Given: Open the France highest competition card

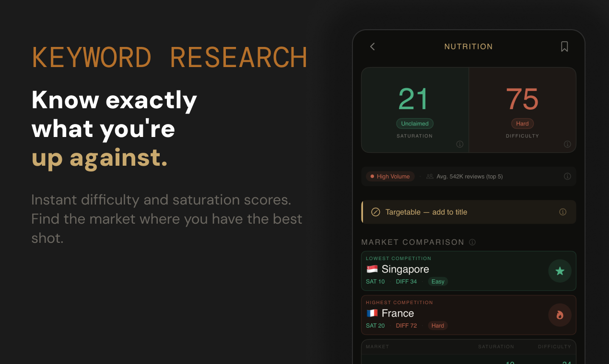Looking at the screenshot, I should click(x=468, y=315).
